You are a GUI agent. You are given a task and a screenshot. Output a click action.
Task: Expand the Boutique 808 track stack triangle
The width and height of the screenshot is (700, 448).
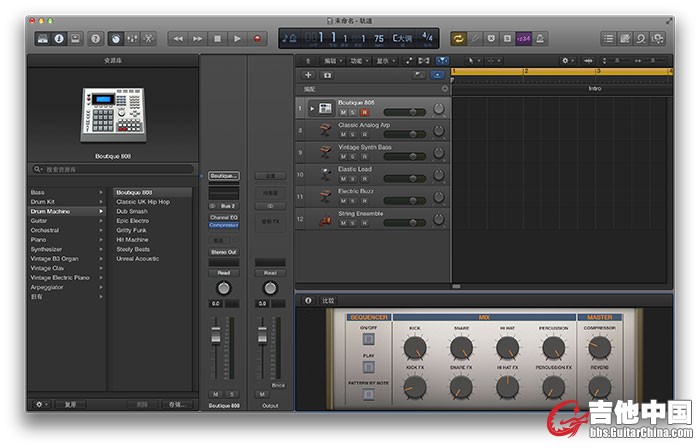[x=312, y=108]
